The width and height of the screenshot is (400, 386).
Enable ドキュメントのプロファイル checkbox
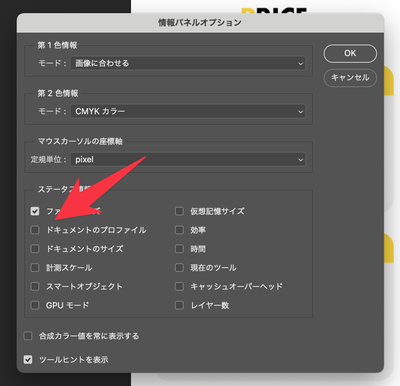(35, 230)
